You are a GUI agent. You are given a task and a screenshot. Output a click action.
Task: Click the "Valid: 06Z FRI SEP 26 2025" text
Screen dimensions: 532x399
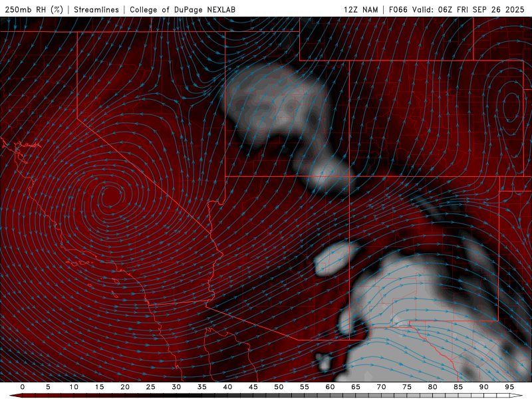pyautogui.click(x=468, y=9)
